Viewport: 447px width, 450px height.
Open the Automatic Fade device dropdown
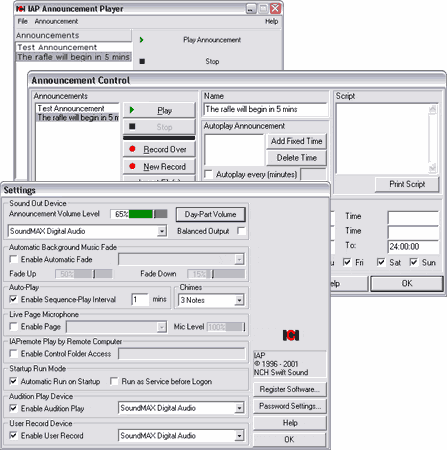(x=239, y=259)
